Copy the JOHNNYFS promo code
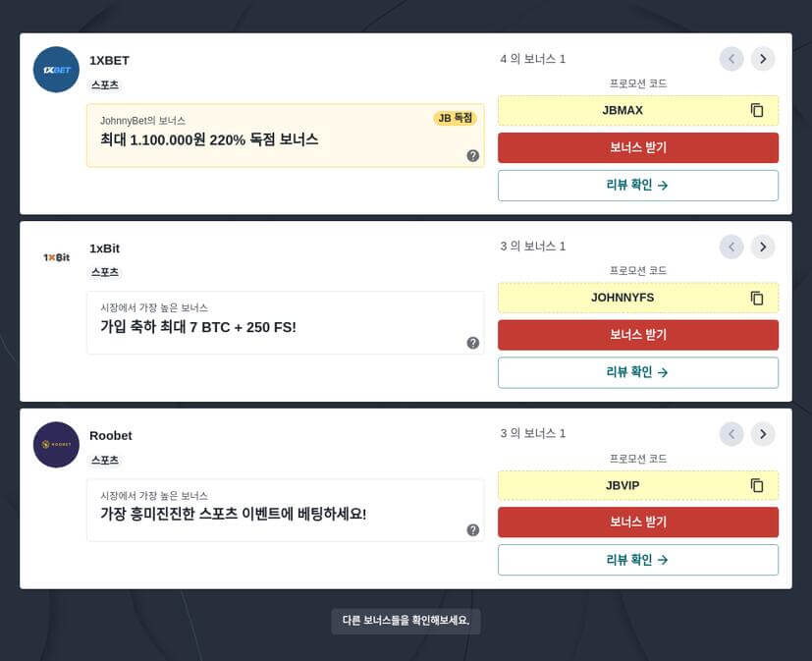The image size is (812, 661). click(x=757, y=298)
